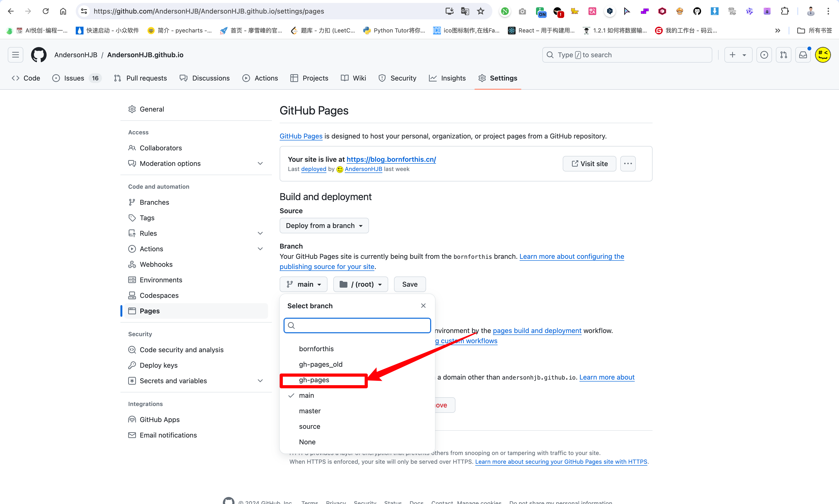Select the checked main branch option
The width and height of the screenshot is (839, 504).
357,395
